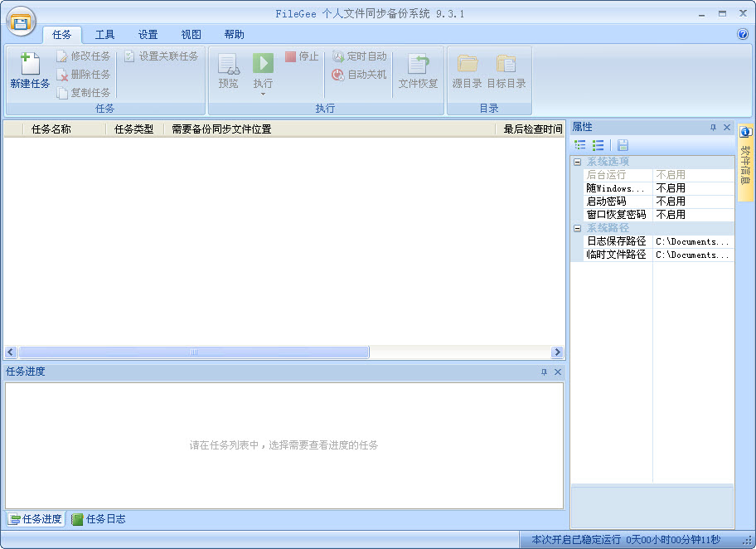
Task: Sort by 任务类型 column header
Action: point(135,129)
